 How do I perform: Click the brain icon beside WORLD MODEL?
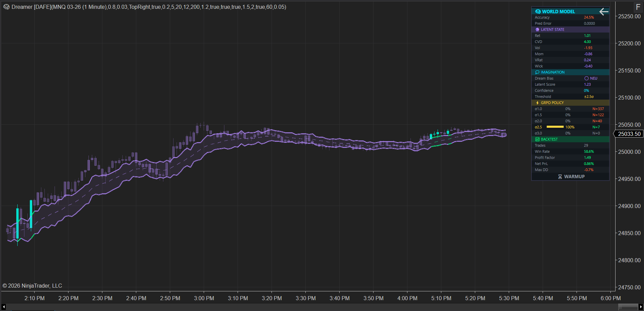538,12
